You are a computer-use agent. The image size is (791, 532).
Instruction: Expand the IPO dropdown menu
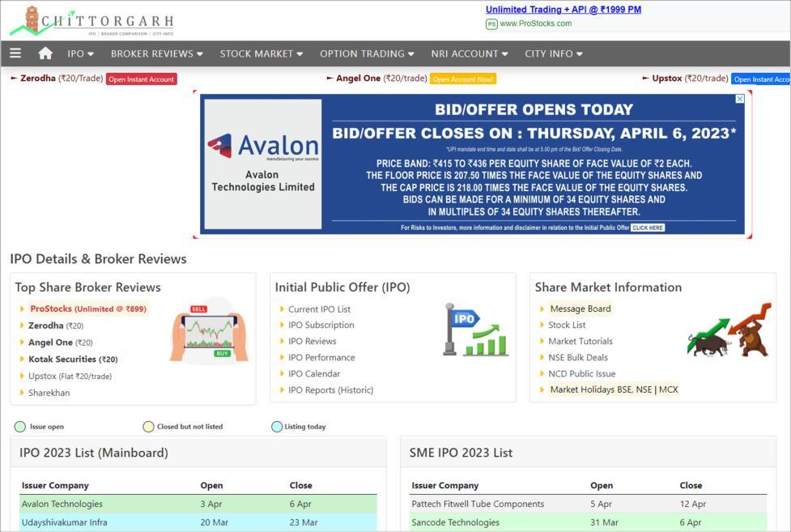tap(81, 53)
